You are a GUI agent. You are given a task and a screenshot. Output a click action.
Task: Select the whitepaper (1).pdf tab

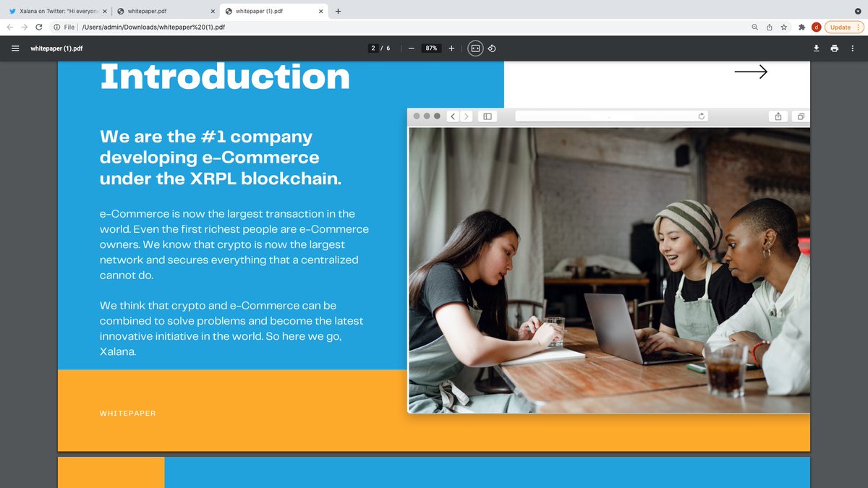coord(273,11)
